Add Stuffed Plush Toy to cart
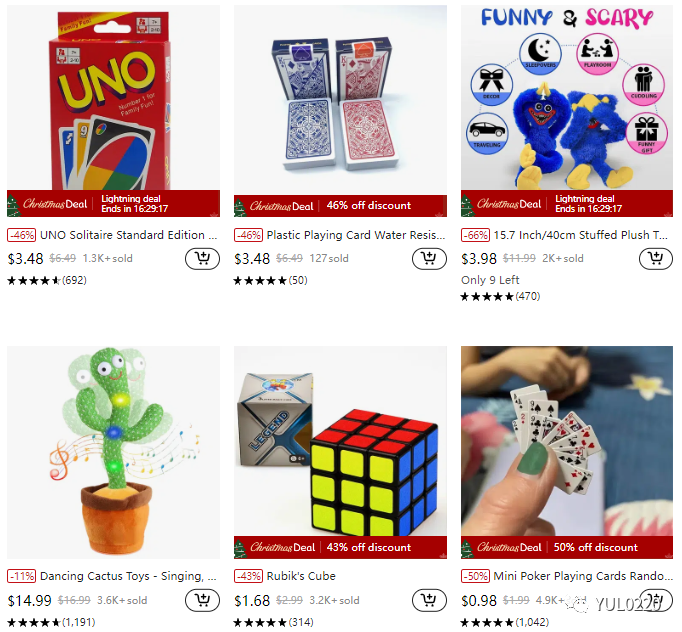This screenshot has width=682, height=632. point(656,259)
